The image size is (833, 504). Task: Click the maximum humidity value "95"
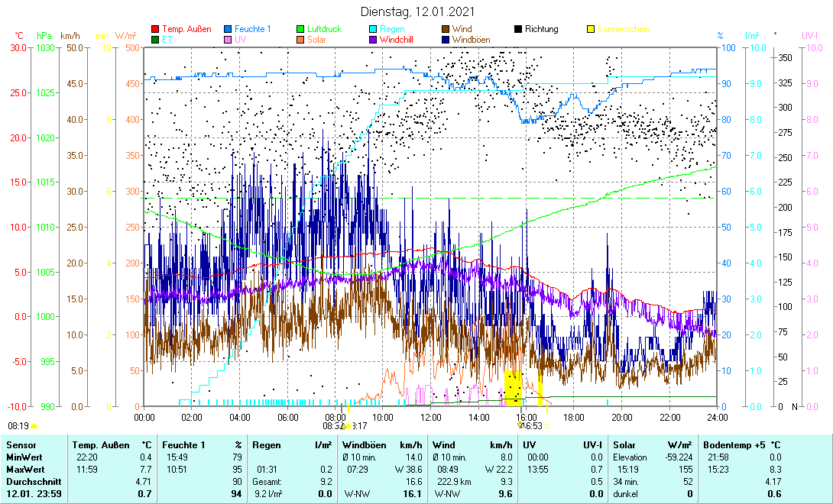pos(237,470)
